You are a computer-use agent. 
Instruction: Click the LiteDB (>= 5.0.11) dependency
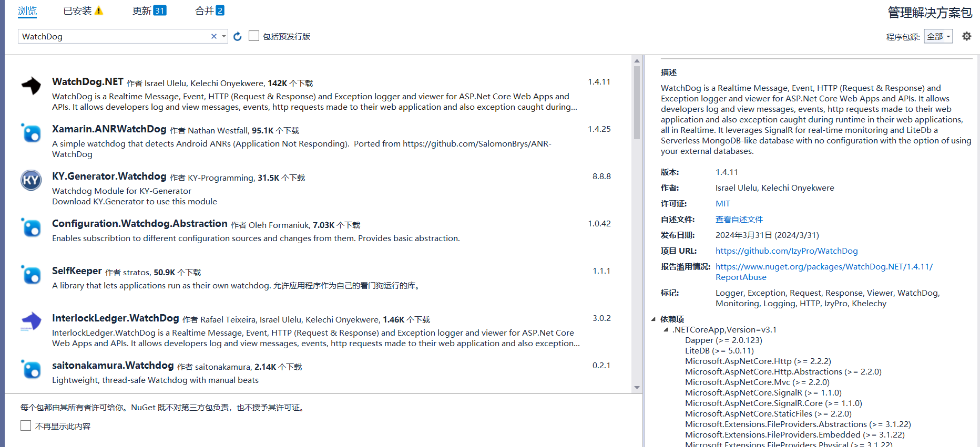coord(719,350)
